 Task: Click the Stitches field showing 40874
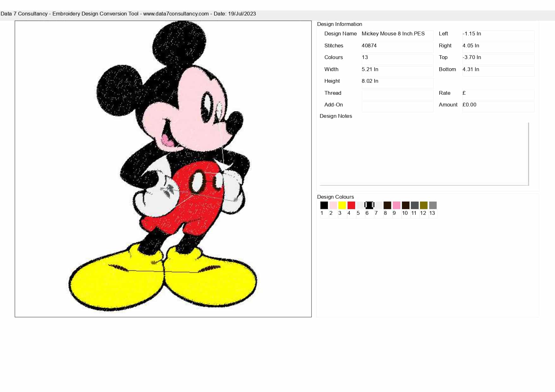[x=398, y=48]
